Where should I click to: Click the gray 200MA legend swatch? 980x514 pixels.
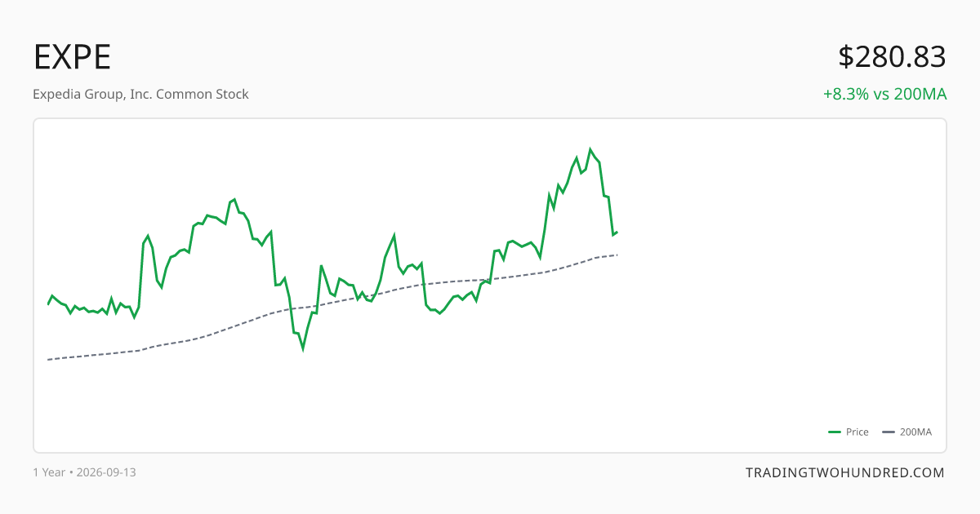point(889,432)
